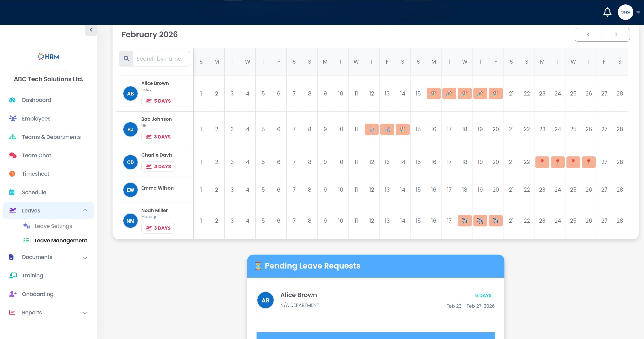Click Noah Miller's airplane leave on the 18th
The image size is (644, 339).
pos(465,220)
